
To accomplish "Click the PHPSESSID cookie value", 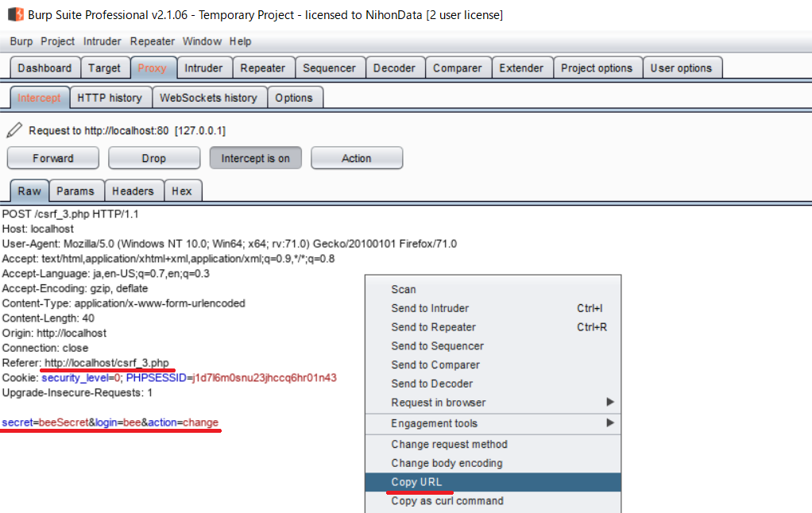I will [265, 378].
